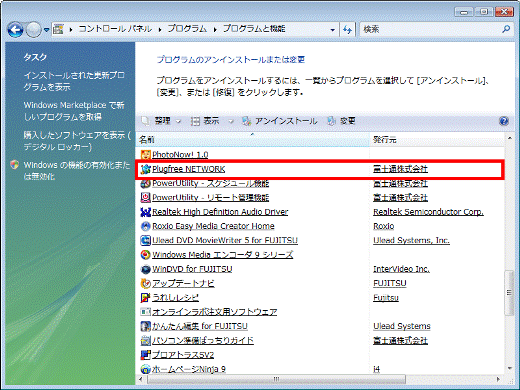Click the Windows Media エンコーダ 9 icon

[x=145, y=255]
